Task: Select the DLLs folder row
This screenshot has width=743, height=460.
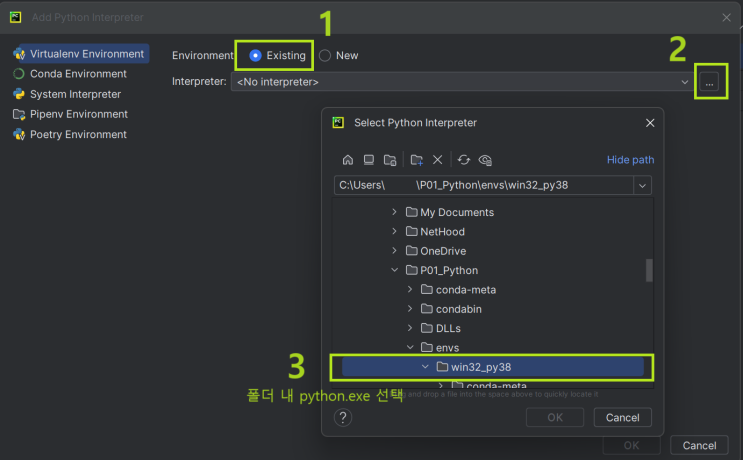Action: pyautogui.click(x=492, y=328)
